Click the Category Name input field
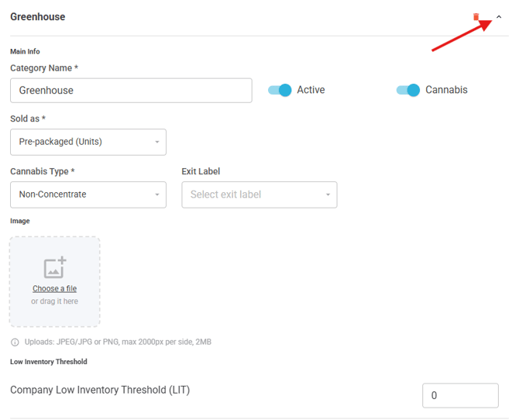This screenshot has height=420, width=519. pos(131,90)
